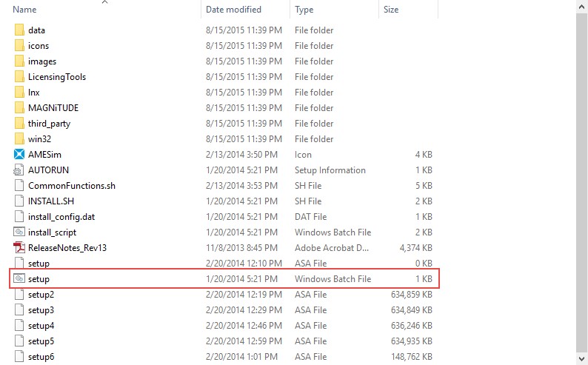Click the sort arrow above the Name column
This screenshot has width=588, height=365.
[104, 2]
